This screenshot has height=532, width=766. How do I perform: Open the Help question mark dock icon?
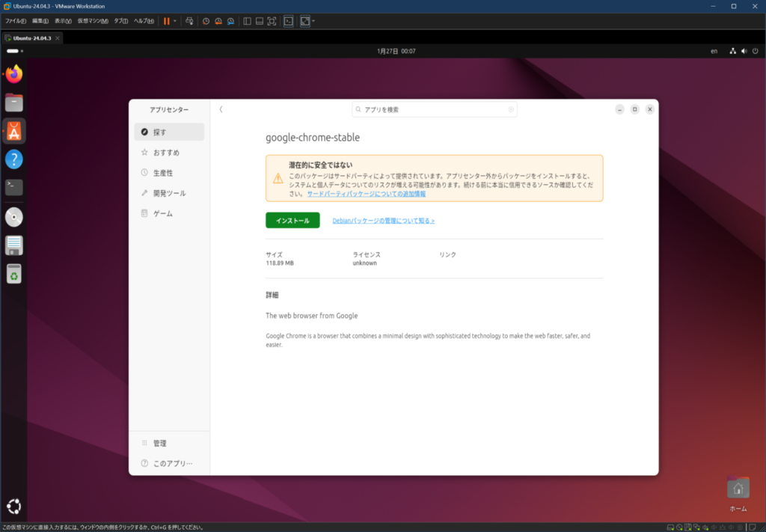(x=14, y=159)
